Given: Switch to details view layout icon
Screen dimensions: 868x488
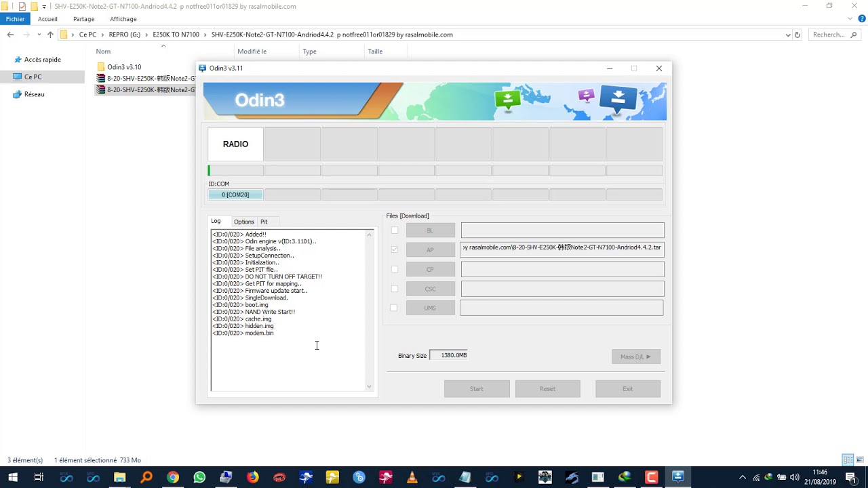Looking at the screenshot, I should 847,460.
